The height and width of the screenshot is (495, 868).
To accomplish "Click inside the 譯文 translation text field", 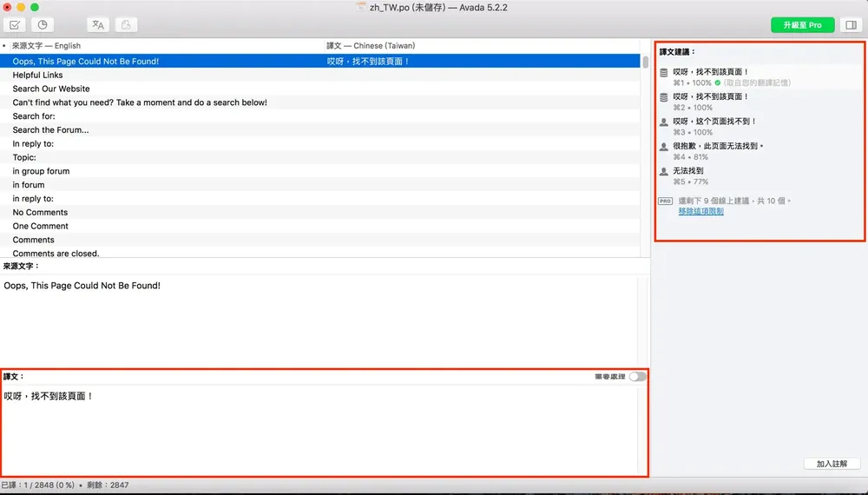I will click(x=320, y=429).
